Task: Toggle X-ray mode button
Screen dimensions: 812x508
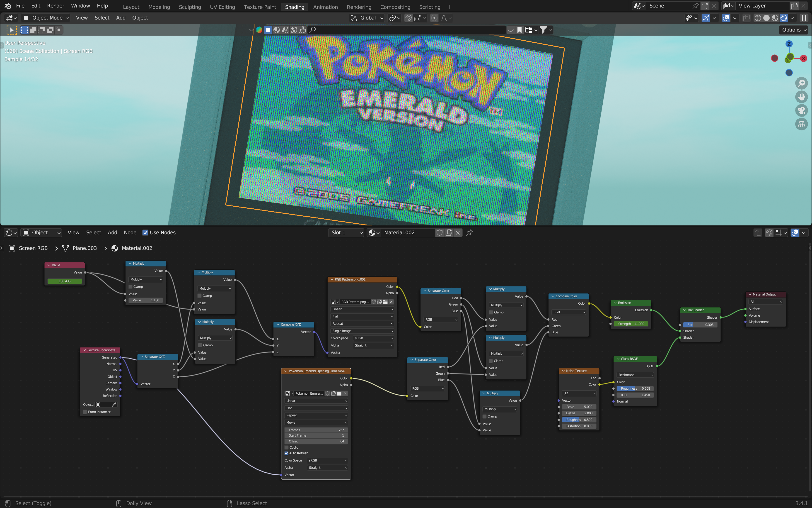Action: tap(746, 18)
